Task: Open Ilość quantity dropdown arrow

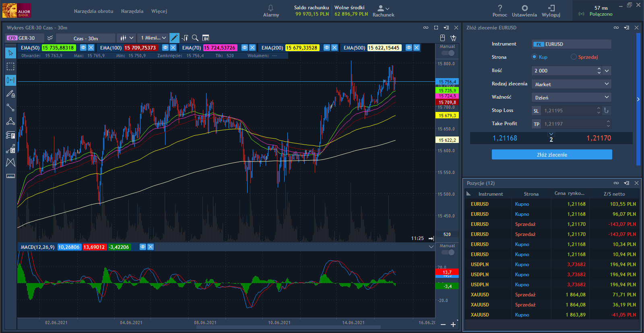Action: pos(607,70)
